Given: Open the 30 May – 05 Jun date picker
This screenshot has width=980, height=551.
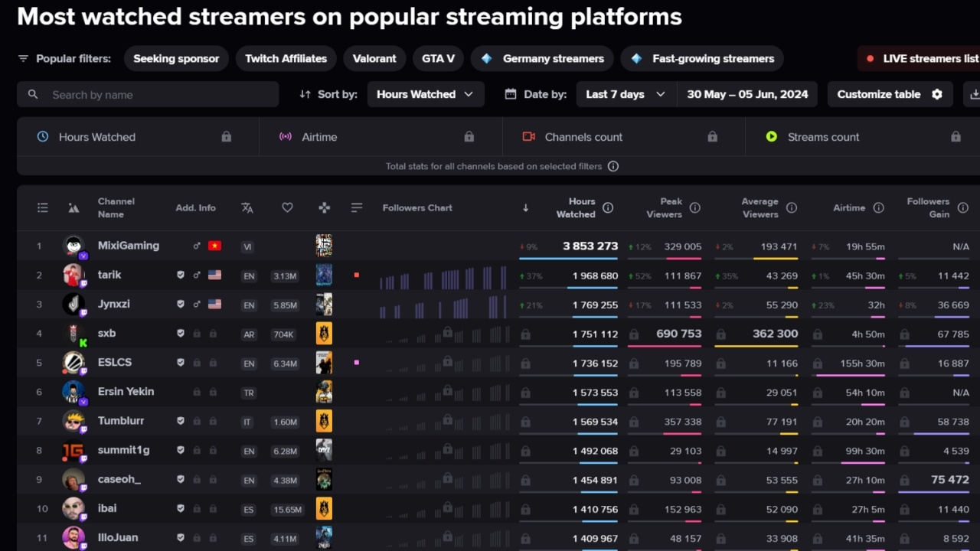Looking at the screenshot, I should tap(747, 94).
